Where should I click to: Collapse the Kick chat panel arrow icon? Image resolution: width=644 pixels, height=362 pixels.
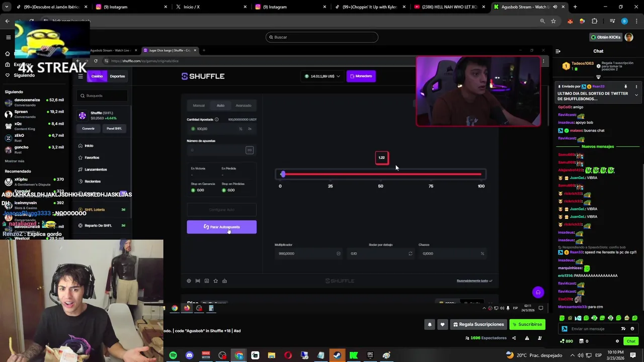point(558,51)
